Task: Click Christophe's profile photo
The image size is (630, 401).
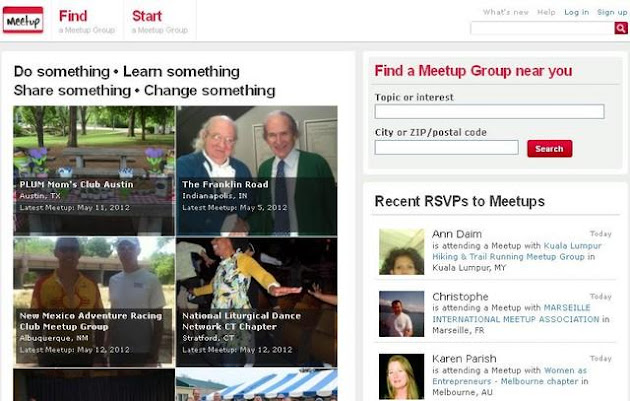Action: click(x=401, y=314)
